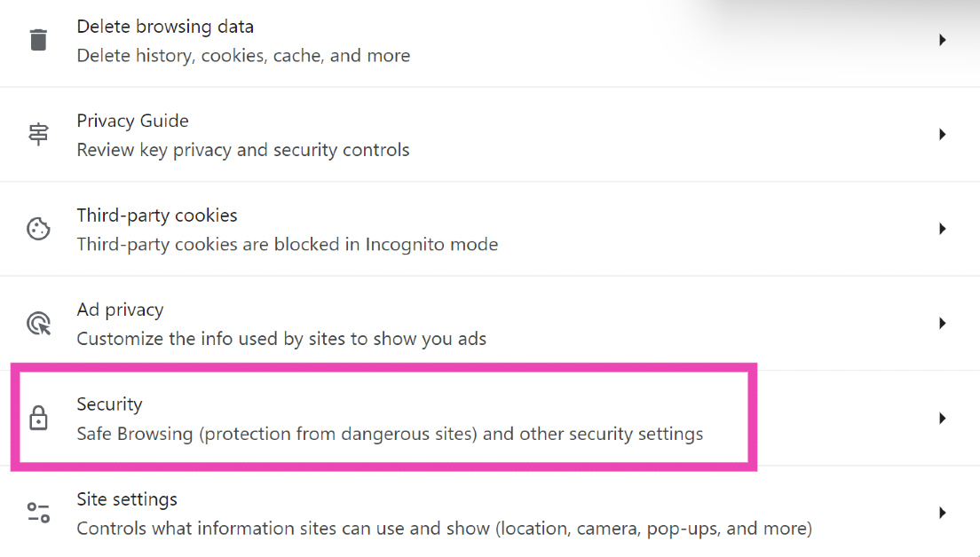Click the cookie icon
This screenshot has width=980, height=557.
38,229
